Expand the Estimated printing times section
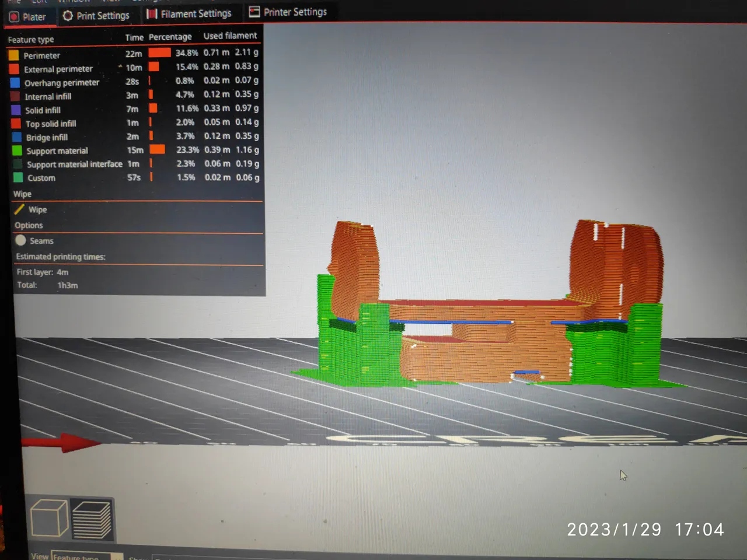The width and height of the screenshot is (747, 560). point(61,257)
